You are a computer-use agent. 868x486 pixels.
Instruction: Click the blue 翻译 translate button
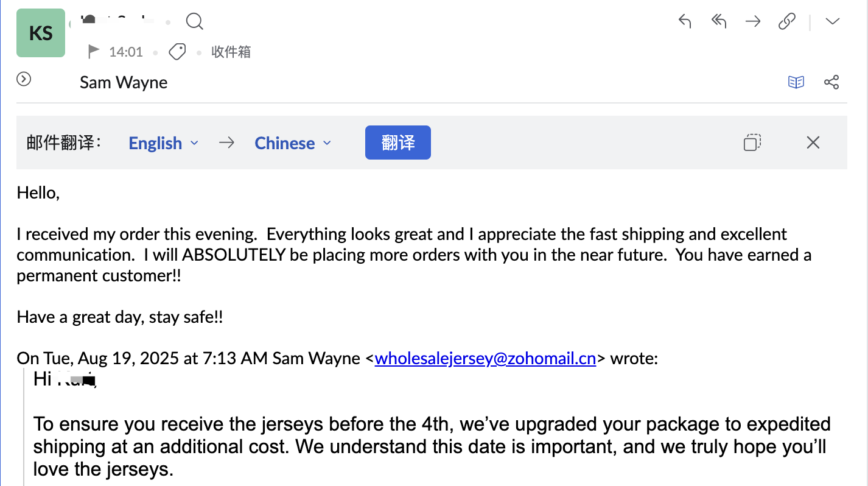(397, 143)
